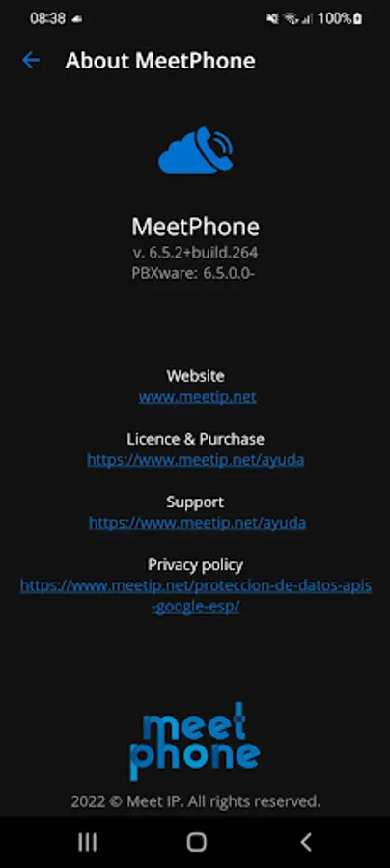Tap the version 6.5.2+build.264 text

(196, 253)
